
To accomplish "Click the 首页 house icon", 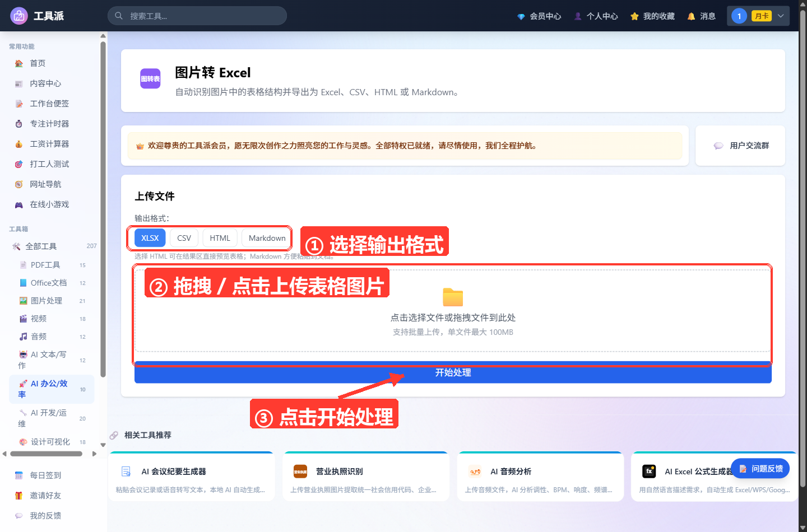I will point(19,63).
